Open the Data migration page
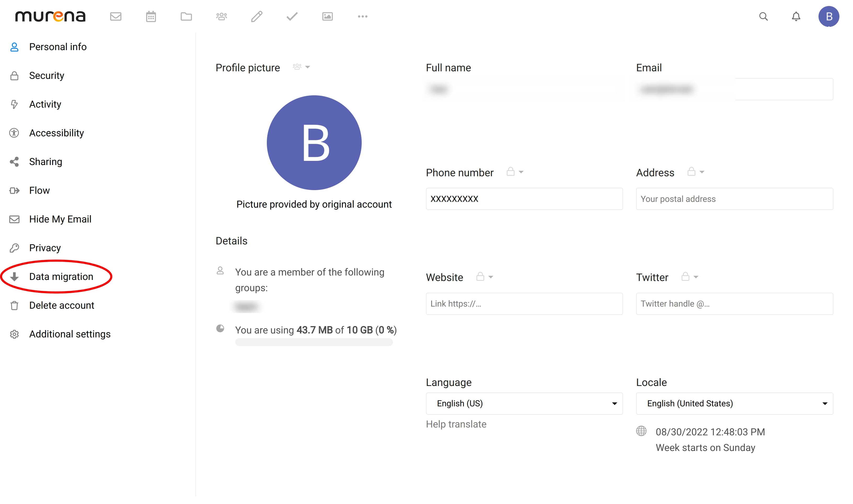This screenshot has height=504, width=853. click(x=61, y=277)
